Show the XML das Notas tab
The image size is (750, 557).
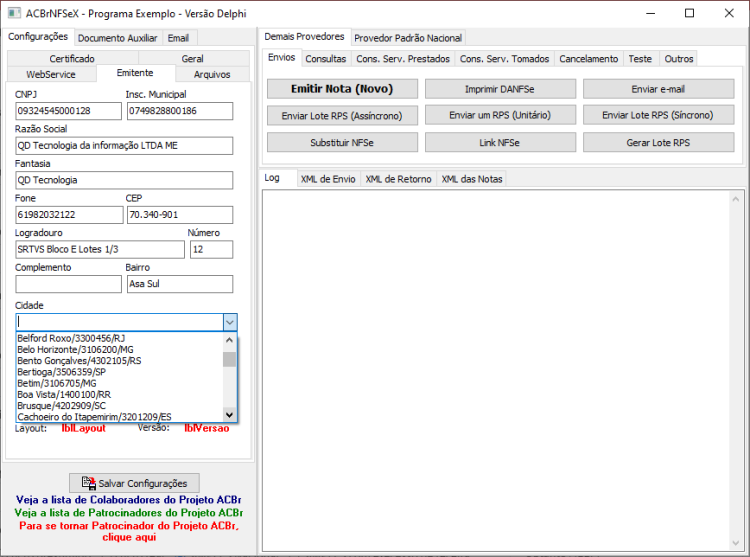472,179
